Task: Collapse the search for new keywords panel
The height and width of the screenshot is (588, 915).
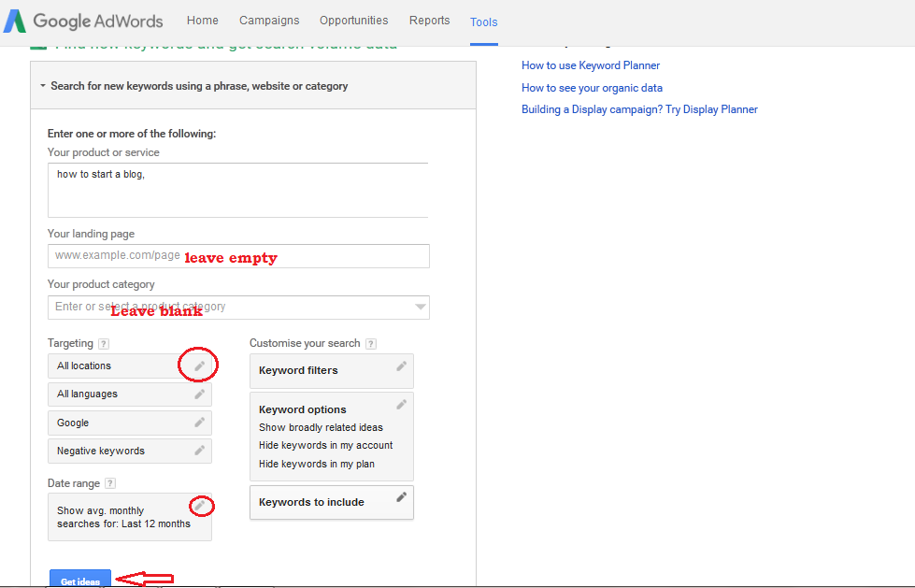Action: pyautogui.click(x=41, y=85)
